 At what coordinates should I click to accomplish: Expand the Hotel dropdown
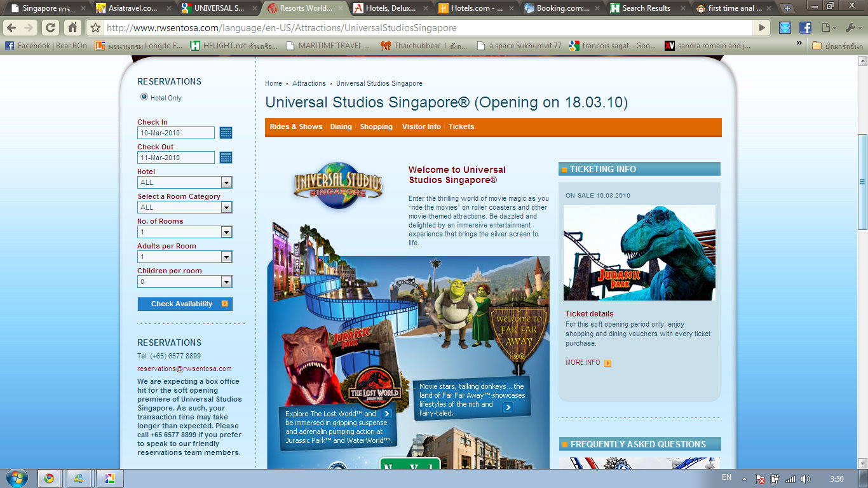pos(226,182)
